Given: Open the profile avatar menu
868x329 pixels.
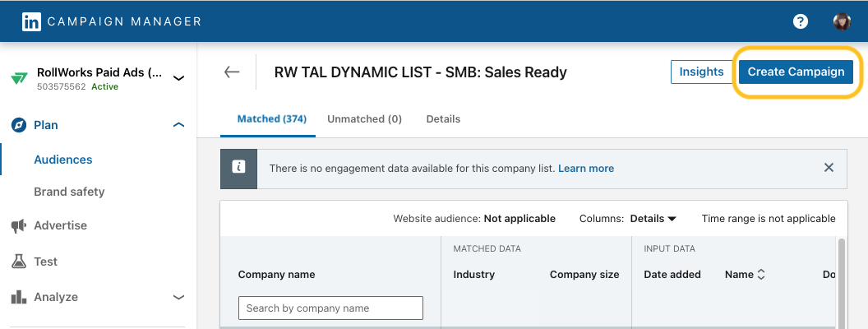Looking at the screenshot, I should (x=842, y=21).
